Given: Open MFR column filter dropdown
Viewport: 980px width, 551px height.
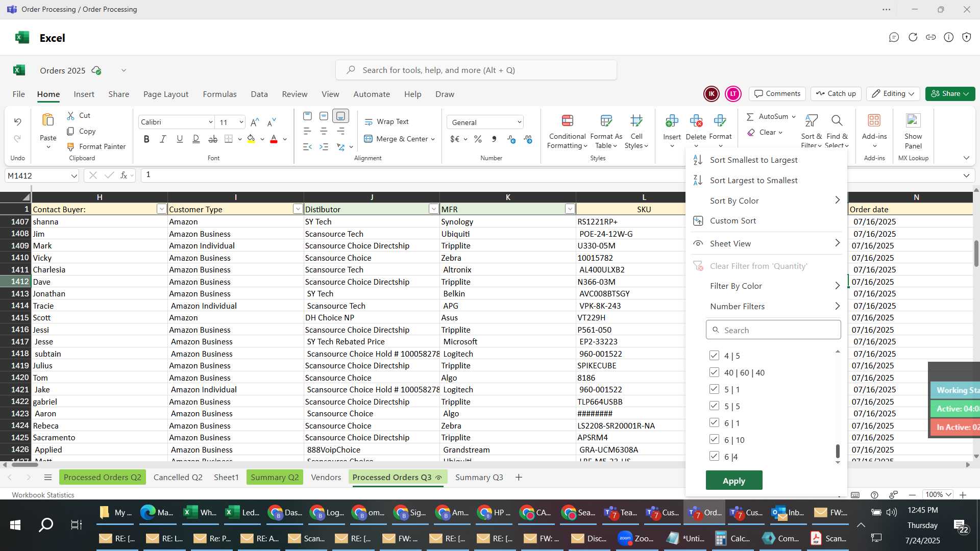Looking at the screenshot, I should click(570, 209).
